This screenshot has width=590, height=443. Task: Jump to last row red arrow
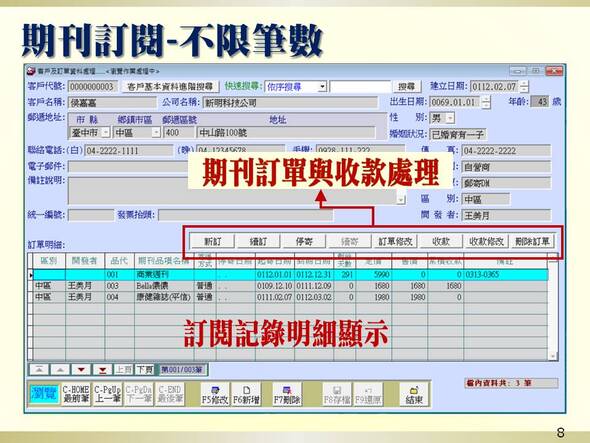pyautogui.click(x=102, y=370)
